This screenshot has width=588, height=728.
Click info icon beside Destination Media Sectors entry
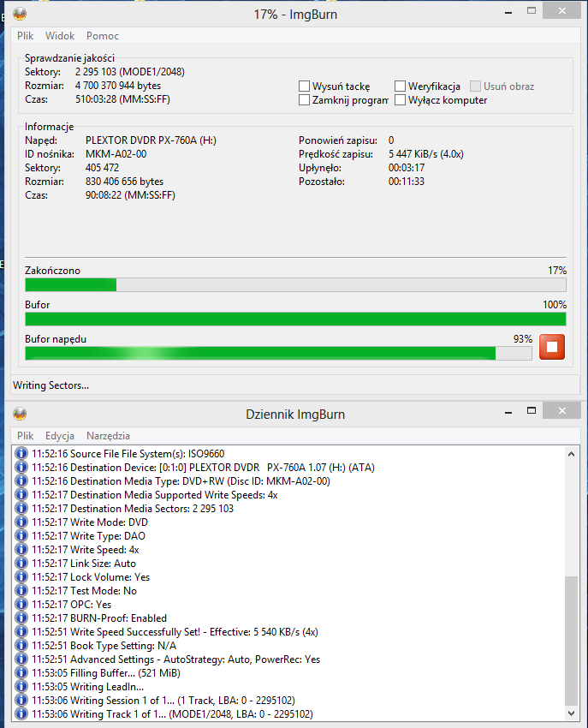click(21, 508)
